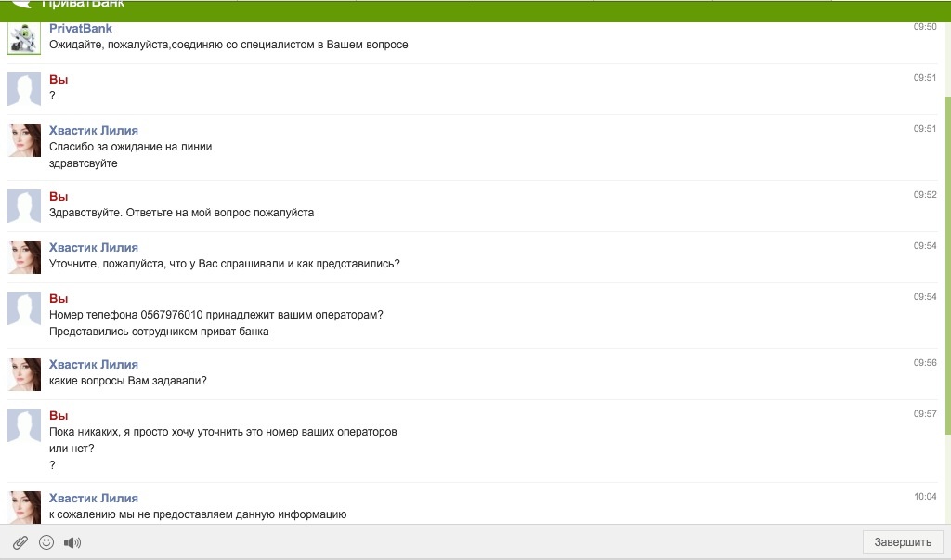This screenshot has width=951, height=560.
Task: Click the paperclip attachment icon
Action: click(x=20, y=542)
